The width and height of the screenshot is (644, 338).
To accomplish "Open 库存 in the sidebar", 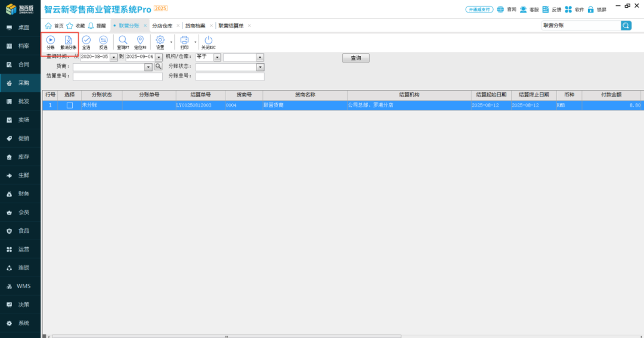I will tap(20, 157).
